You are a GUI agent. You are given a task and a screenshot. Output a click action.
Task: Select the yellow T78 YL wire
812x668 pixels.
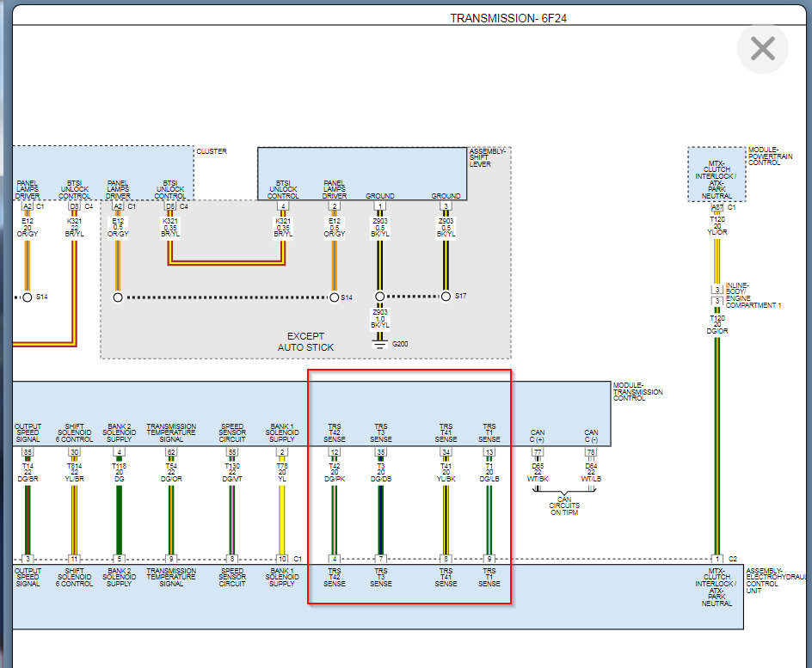[282, 519]
